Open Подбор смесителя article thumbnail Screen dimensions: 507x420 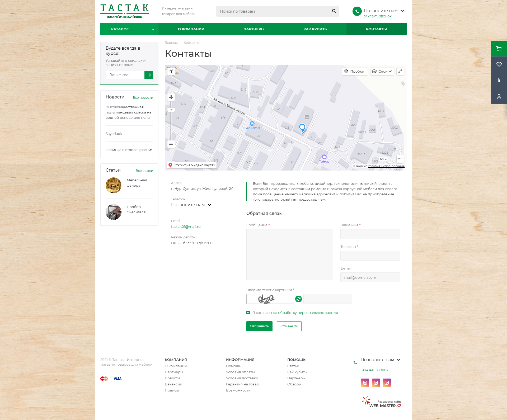click(114, 212)
